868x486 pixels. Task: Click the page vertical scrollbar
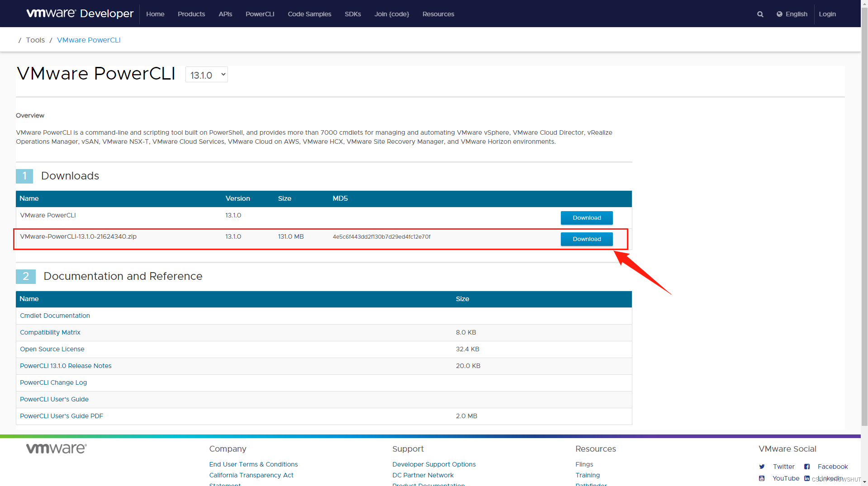(864, 217)
